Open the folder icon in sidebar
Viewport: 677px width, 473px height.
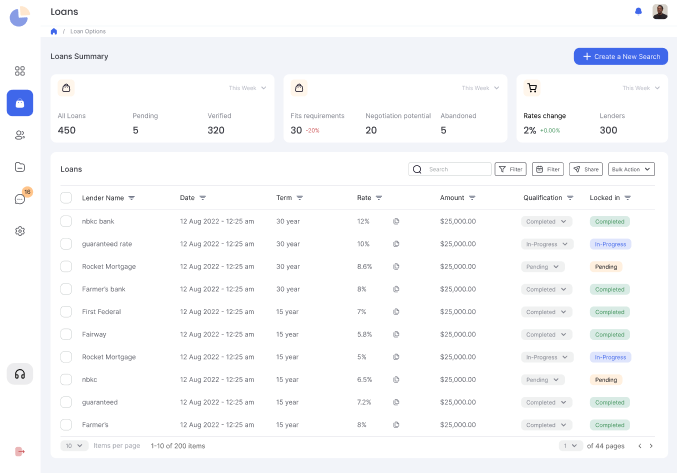[x=20, y=167]
